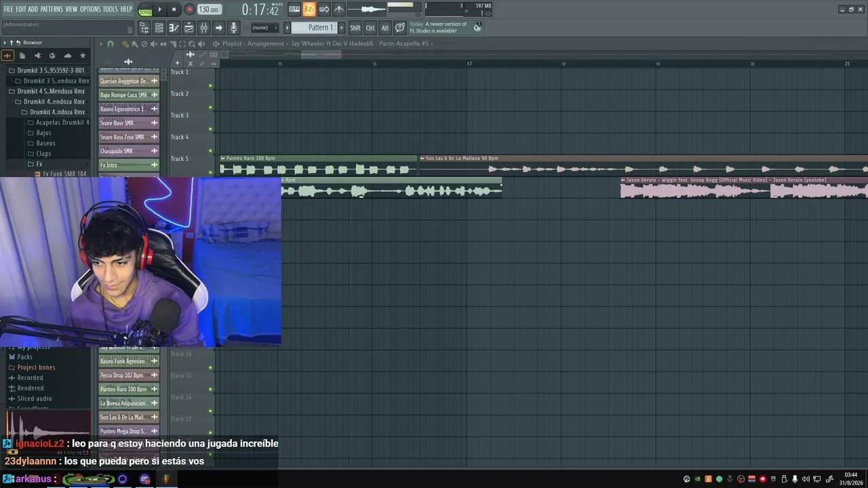Image resolution: width=868 pixels, height=488 pixels.
Task: Toggle the typing keyboard to piano icon
Action: click(294, 9)
